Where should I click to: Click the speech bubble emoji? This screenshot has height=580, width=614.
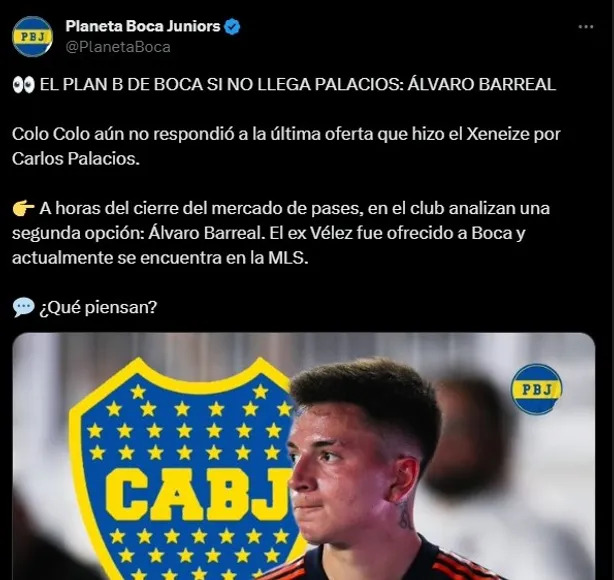[23, 307]
